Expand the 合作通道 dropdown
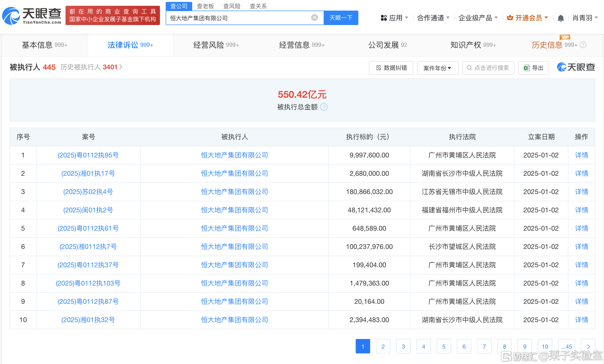Image resolution: width=604 pixels, height=364 pixels. (448, 18)
